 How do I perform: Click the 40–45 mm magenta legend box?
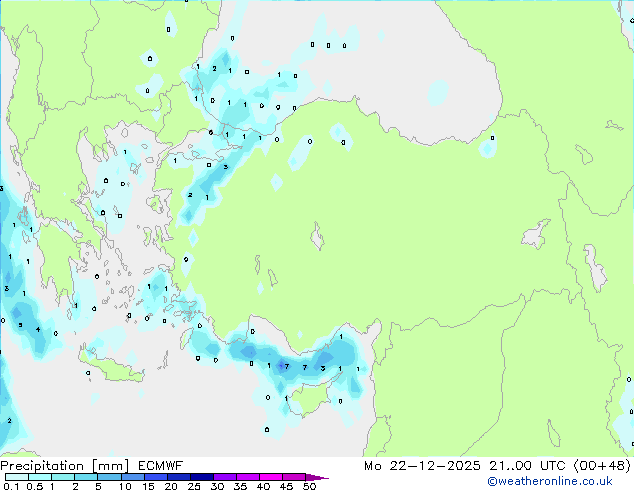(x=271, y=477)
